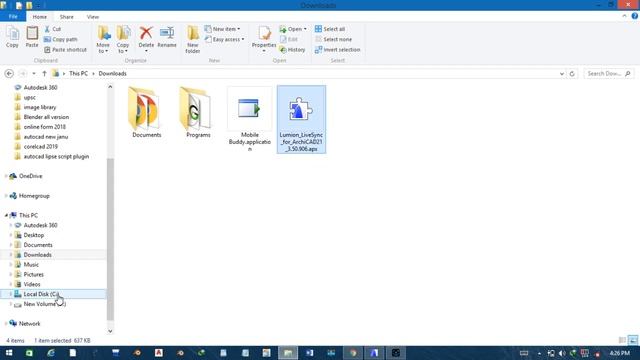The height and width of the screenshot is (360, 640).
Task: Collapse the ribbon with the chevron
Action: (x=624, y=16)
